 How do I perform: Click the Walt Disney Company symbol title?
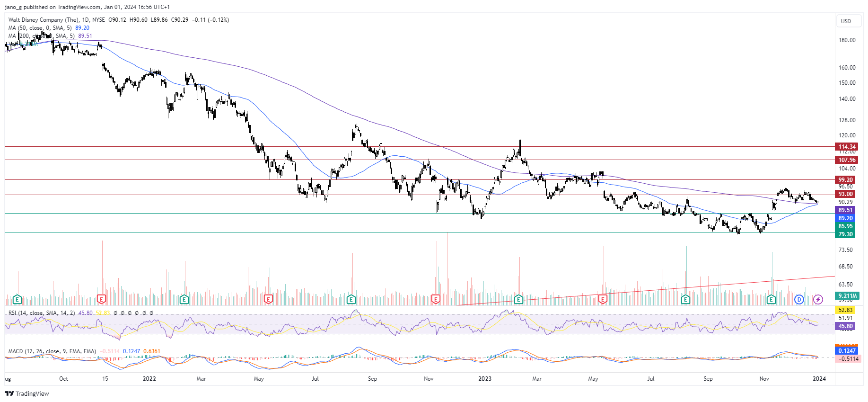pyautogui.click(x=57, y=20)
